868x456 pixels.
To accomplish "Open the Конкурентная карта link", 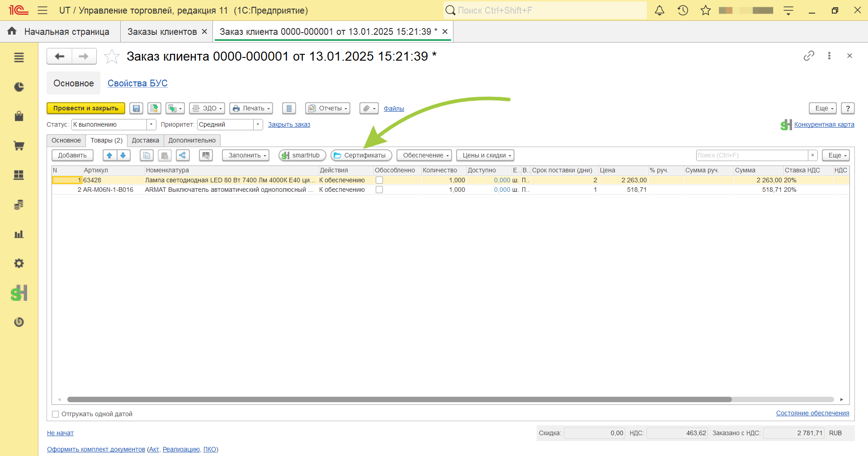I will (824, 124).
